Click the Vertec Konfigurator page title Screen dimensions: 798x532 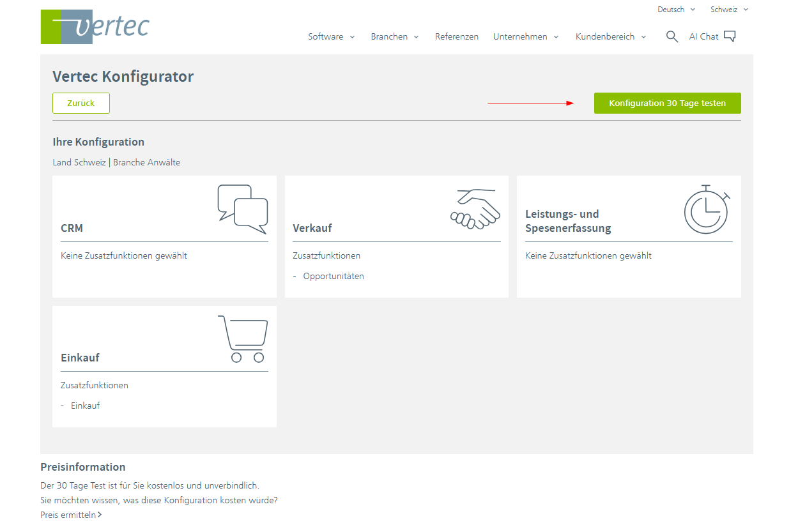tap(123, 77)
